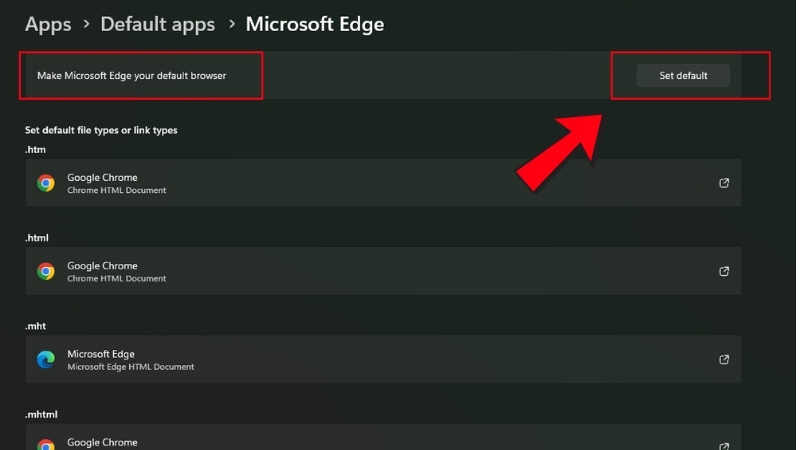Viewport: 800px width, 450px height.
Task: Click Chrome icon in the .htm row
Action: click(46, 183)
